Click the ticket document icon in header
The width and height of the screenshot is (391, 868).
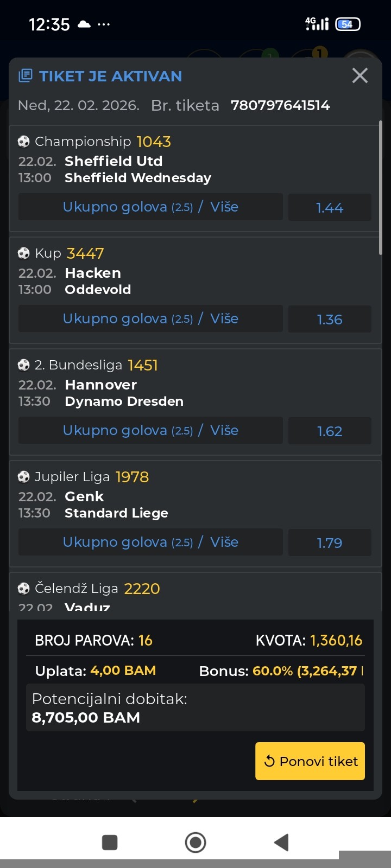click(x=25, y=75)
